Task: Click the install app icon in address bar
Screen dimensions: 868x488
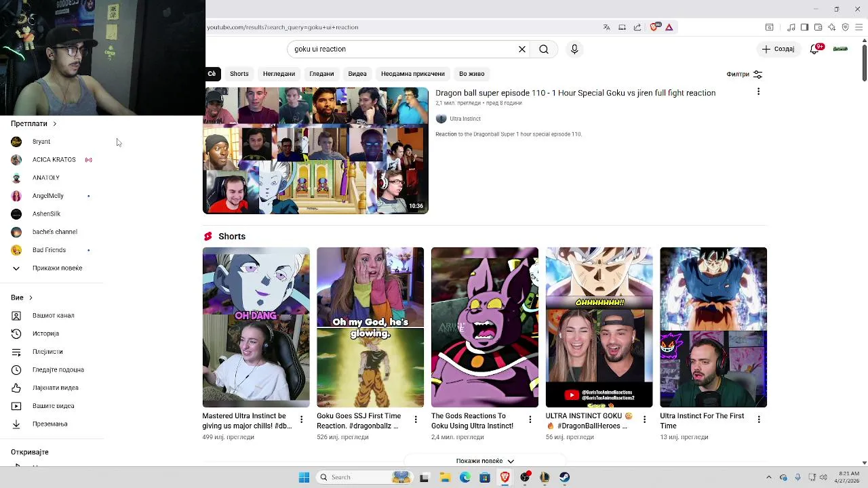Action: [622, 27]
